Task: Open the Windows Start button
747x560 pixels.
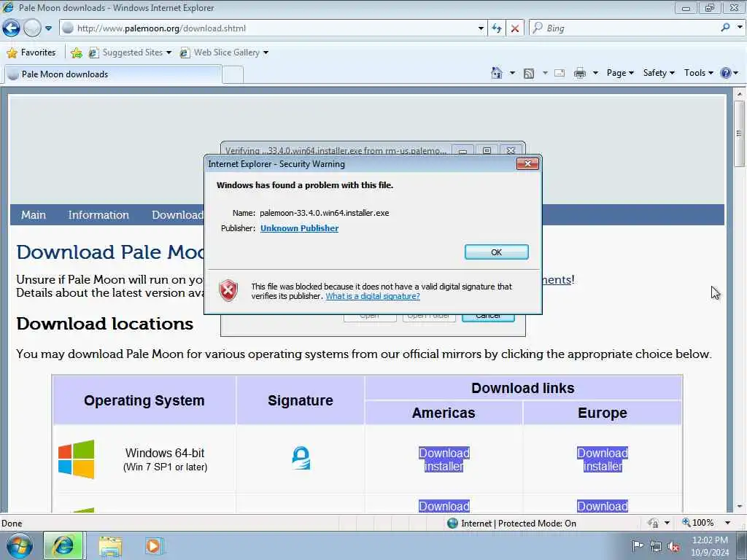Action: coord(20,546)
